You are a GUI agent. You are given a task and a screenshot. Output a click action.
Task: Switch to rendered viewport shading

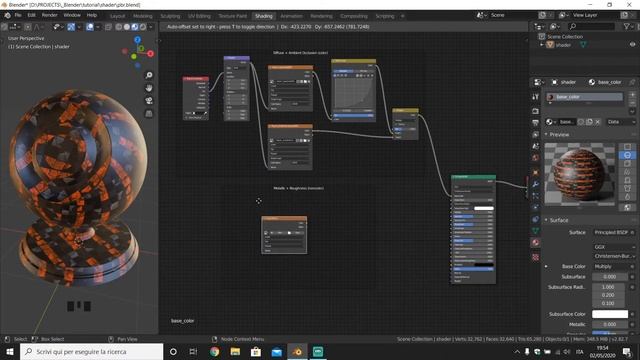click(143, 27)
